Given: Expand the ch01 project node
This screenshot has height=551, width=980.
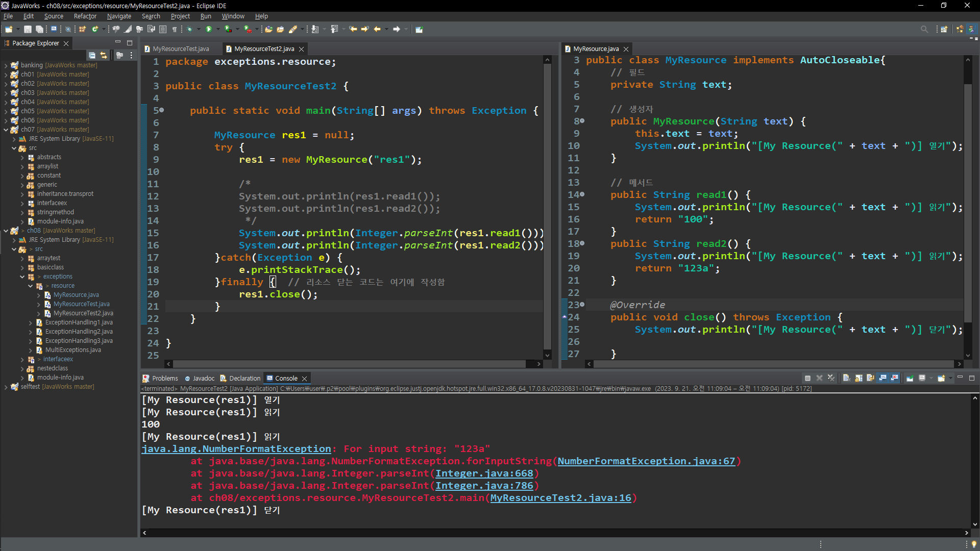Looking at the screenshot, I should tap(6, 74).
